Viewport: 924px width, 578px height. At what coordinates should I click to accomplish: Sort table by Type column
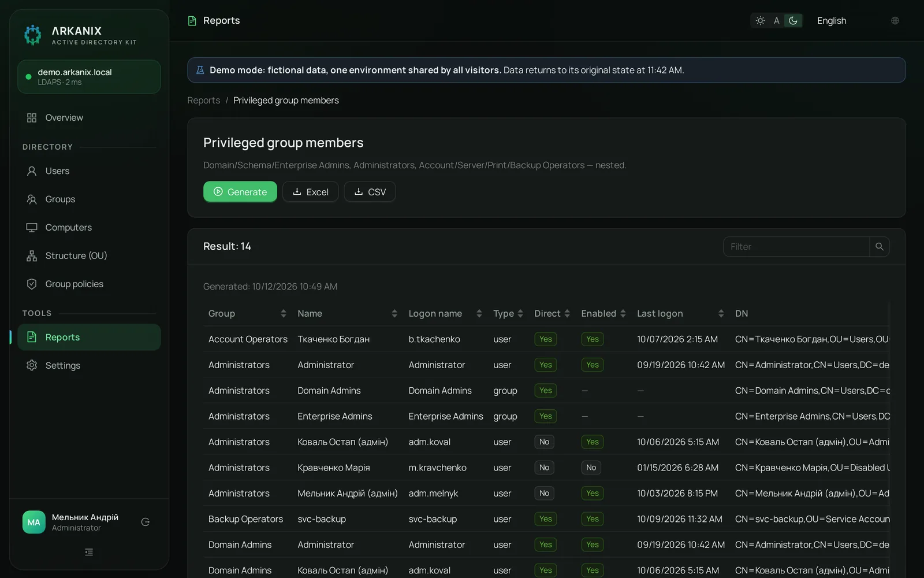tap(508, 313)
